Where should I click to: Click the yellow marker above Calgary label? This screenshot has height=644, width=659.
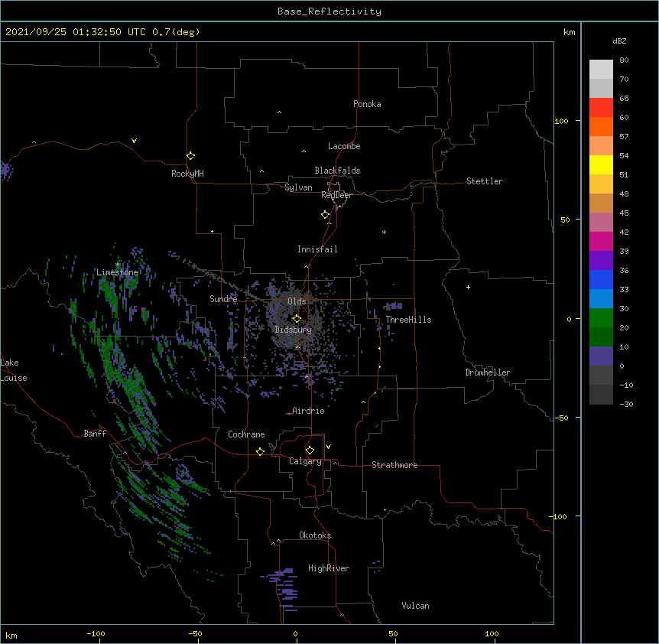(x=310, y=450)
